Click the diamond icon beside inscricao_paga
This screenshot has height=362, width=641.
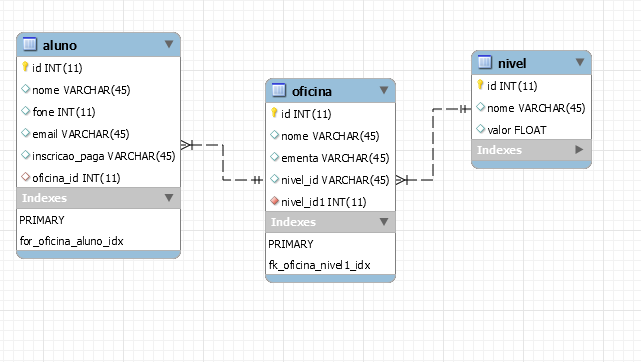(x=25, y=155)
